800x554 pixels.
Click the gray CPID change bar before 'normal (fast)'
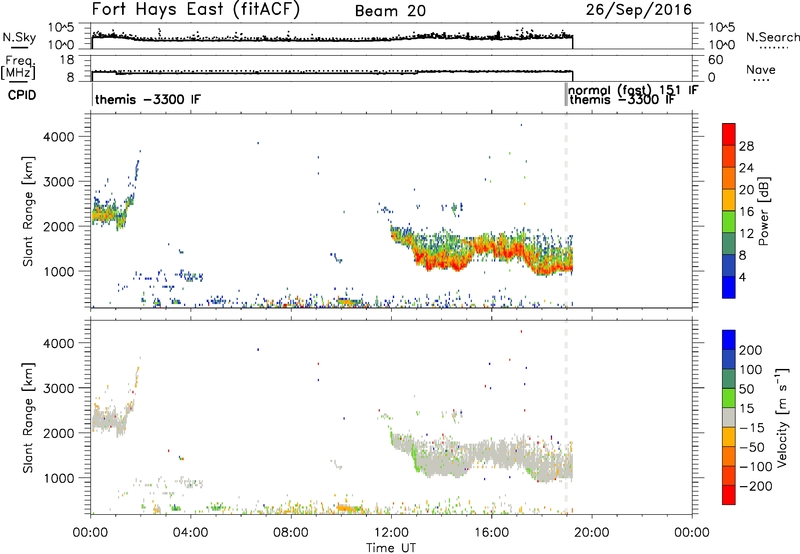[565, 94]
